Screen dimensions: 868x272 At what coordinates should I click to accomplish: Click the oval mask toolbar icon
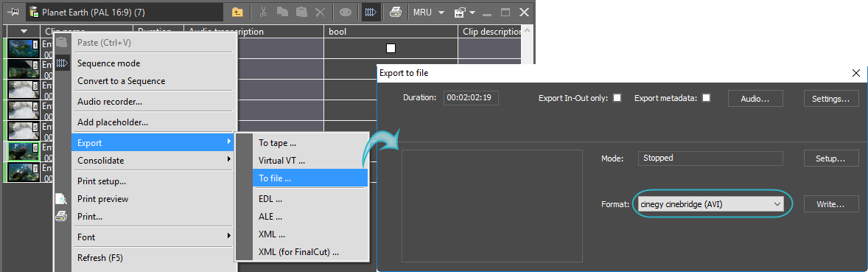pos(346,12)
